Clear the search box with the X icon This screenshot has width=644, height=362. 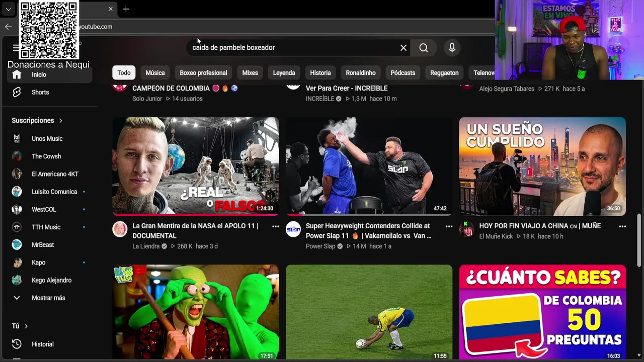pos(404,48)
